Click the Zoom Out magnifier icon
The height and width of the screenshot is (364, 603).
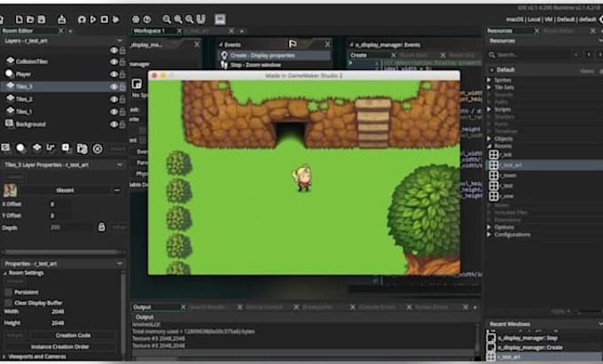[167, 19]
